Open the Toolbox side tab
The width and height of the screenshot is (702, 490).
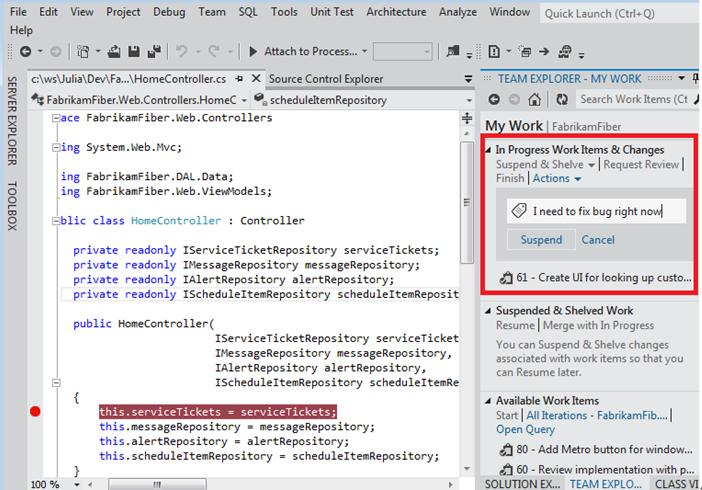pos(12,206)
